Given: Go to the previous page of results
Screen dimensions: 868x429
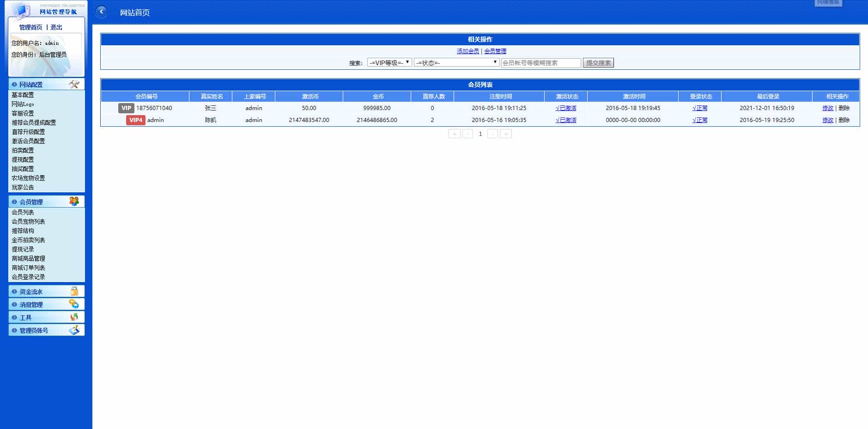Looking at the screenshot, I should (x=467, y=134).
